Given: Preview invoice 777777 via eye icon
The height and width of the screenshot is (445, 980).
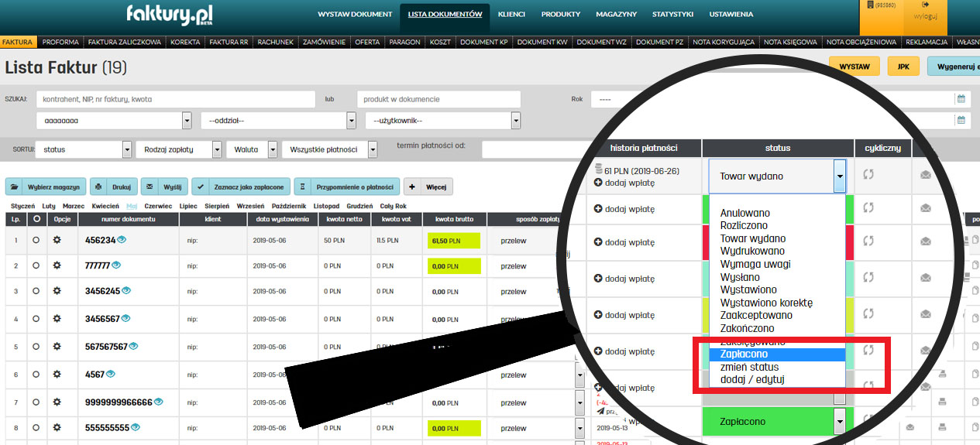Looking at the screenshot, I should click(116, 265).
